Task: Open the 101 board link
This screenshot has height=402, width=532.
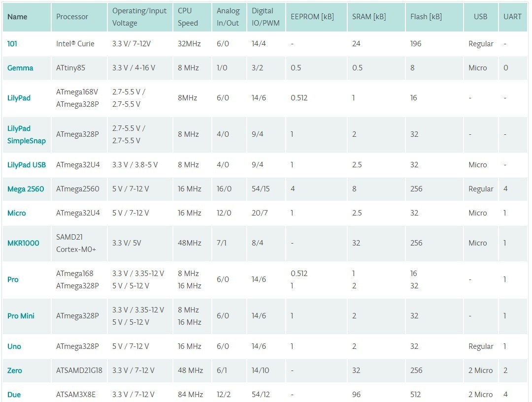Action: tap(12, 44)
